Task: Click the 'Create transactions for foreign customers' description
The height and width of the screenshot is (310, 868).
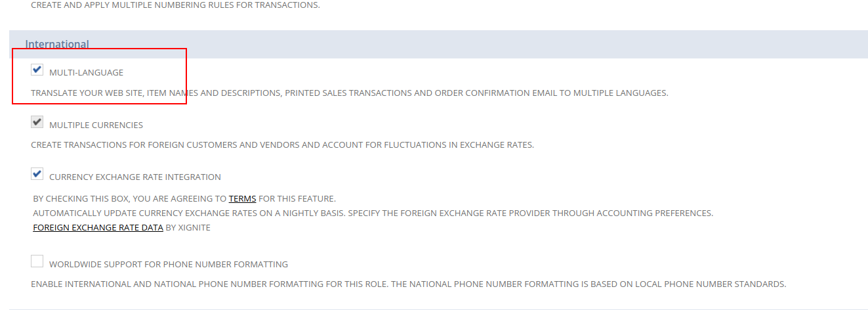Action: 282,144
